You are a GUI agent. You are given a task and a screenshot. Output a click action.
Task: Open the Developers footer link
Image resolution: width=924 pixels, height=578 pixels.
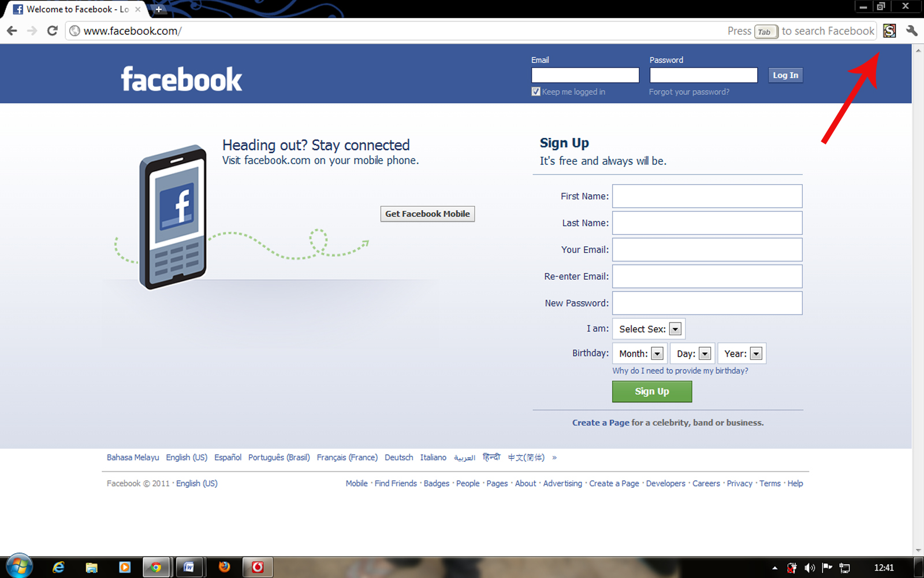click(666, 483)
